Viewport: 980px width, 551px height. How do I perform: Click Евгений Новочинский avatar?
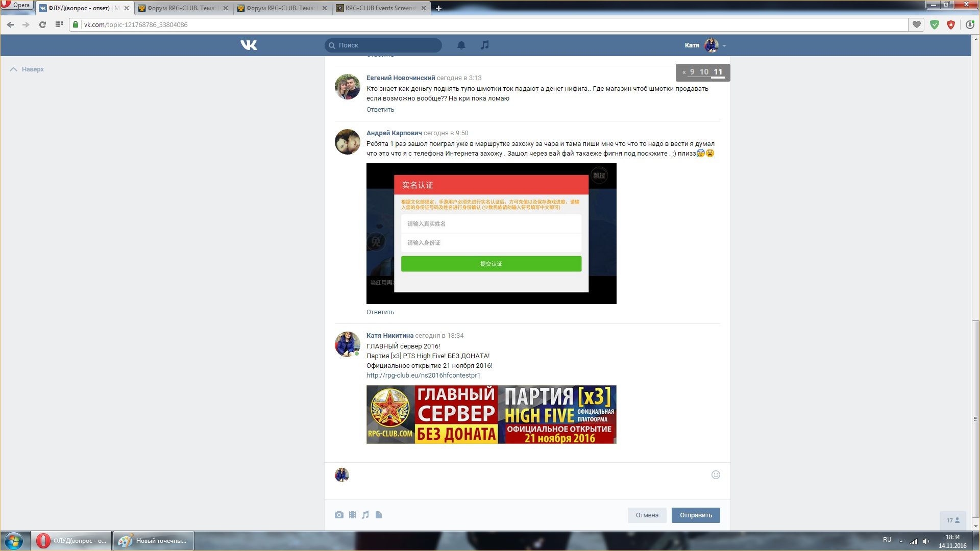[x=348, y=87]
